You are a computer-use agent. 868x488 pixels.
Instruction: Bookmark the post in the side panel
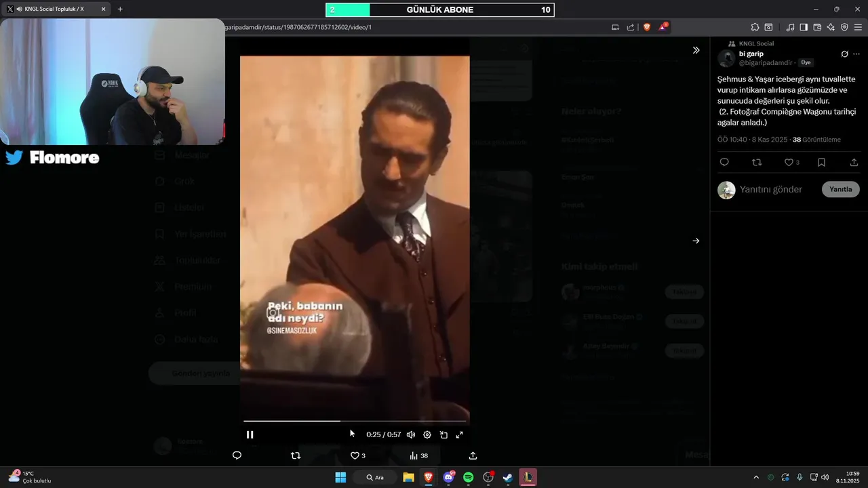tap(821, 162)
